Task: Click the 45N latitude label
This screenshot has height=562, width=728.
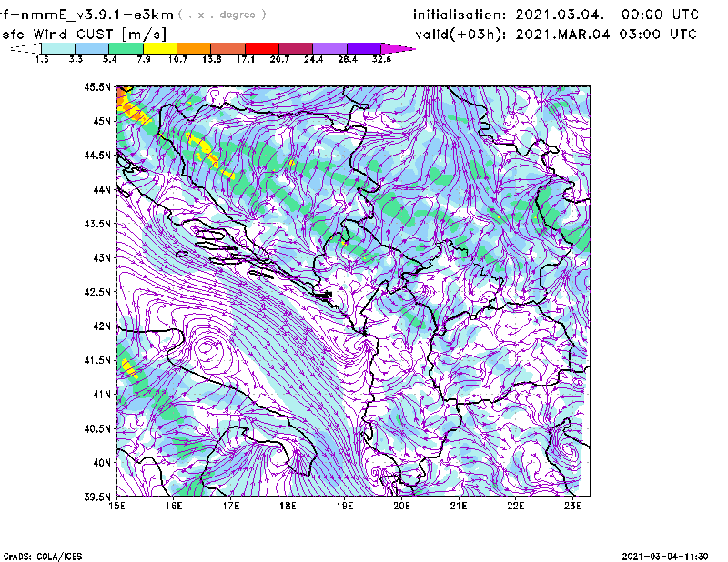Action: 102,121
